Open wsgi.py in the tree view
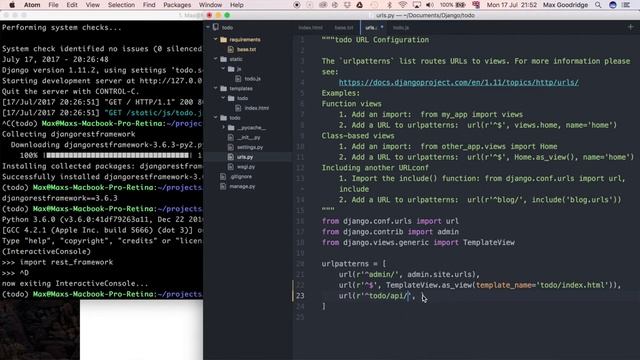640x360 pixels. 246,167
